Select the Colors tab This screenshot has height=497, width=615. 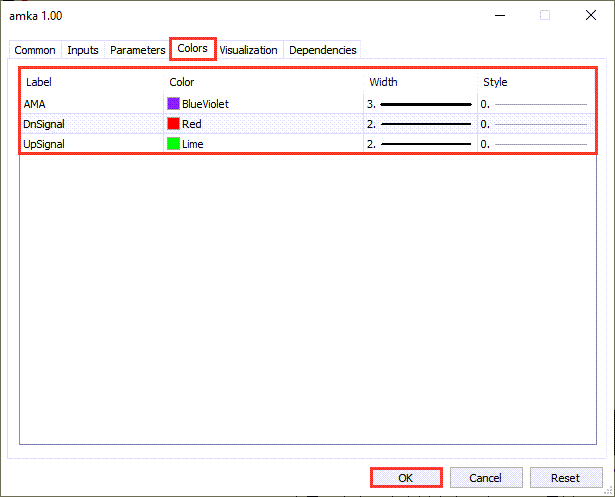193,48
